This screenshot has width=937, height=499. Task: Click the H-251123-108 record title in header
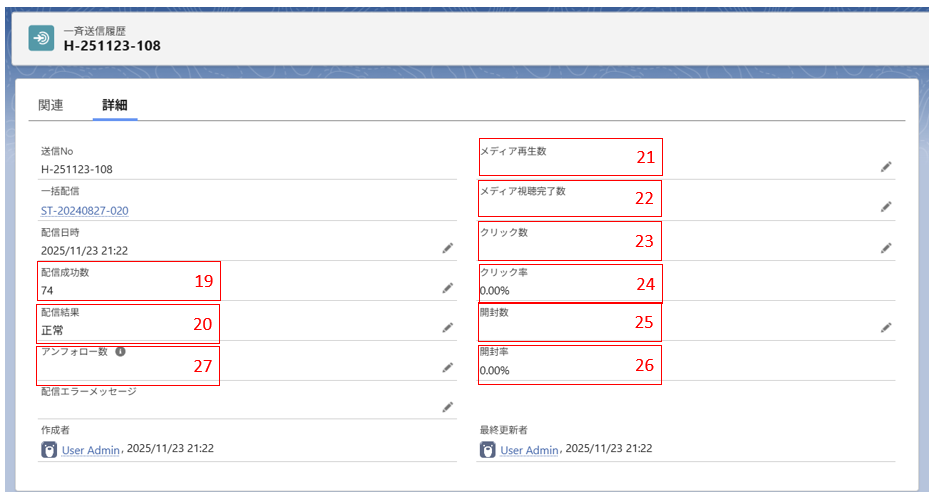tap(112, 45)
